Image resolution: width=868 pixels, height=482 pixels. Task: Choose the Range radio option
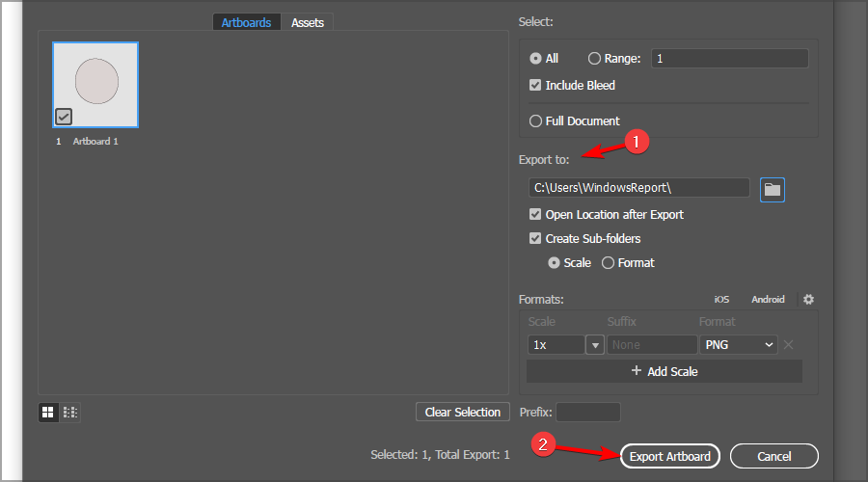point(594,59)
